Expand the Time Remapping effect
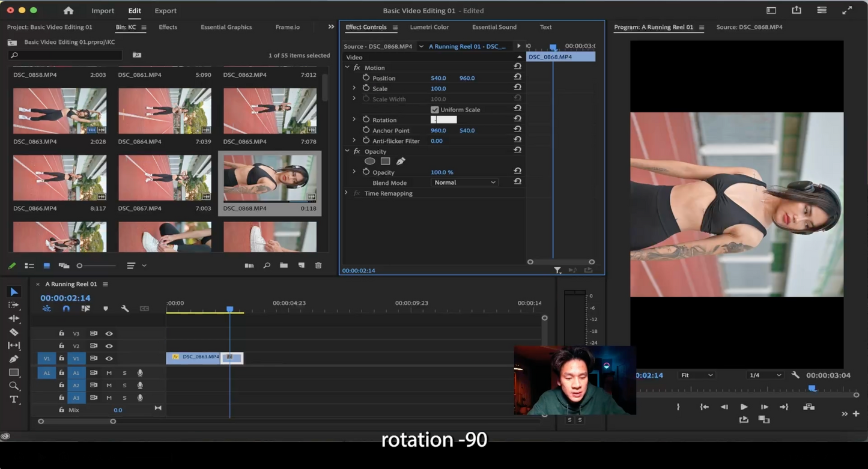868x469 pixels. [x=347, y=193]
